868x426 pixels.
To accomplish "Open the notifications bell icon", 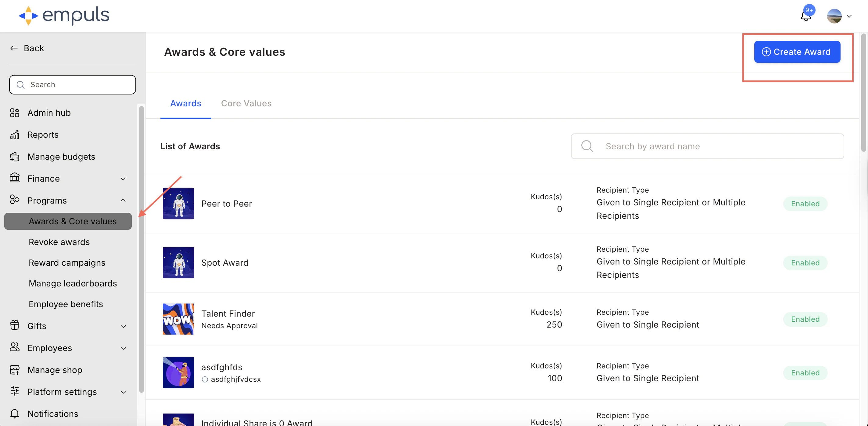I will click(x=806, y=16).
